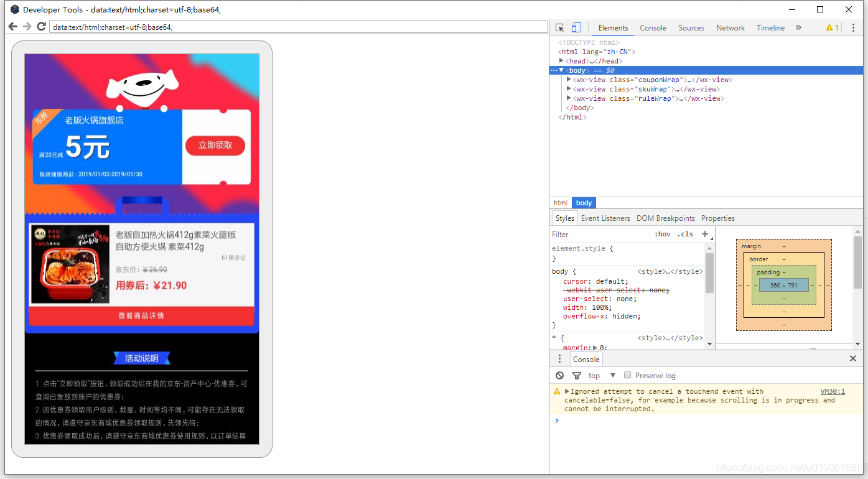Click the 用券后: ¥21.90 price text
The width and height of the screenshot is (868, 479).
[x=151, y=286]
